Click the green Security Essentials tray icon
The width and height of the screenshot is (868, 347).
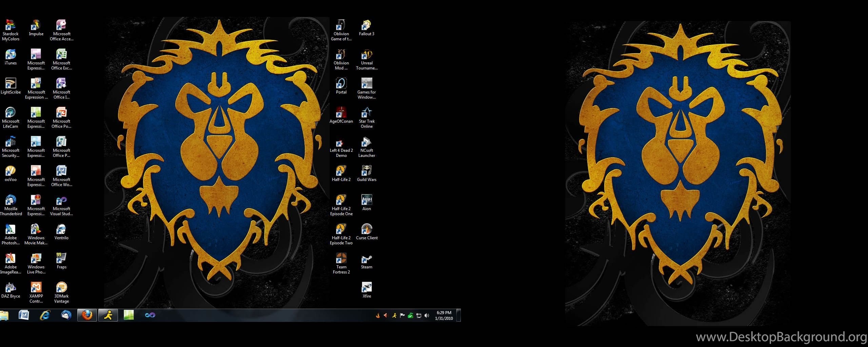pos(411,315)
